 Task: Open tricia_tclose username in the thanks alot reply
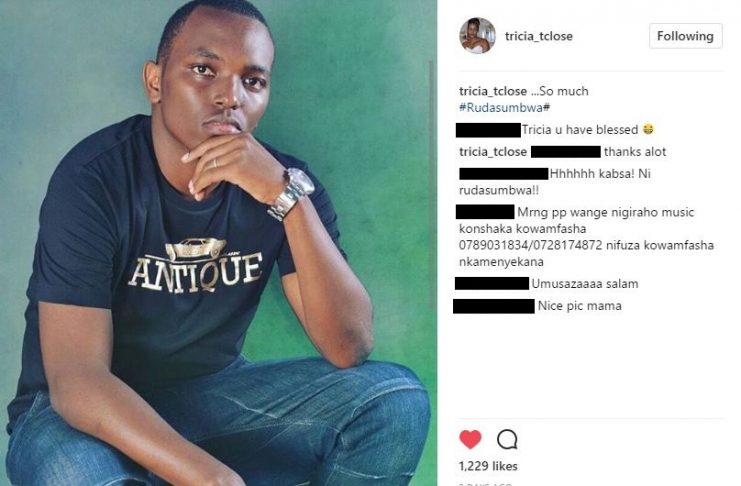tap(493, 152)
